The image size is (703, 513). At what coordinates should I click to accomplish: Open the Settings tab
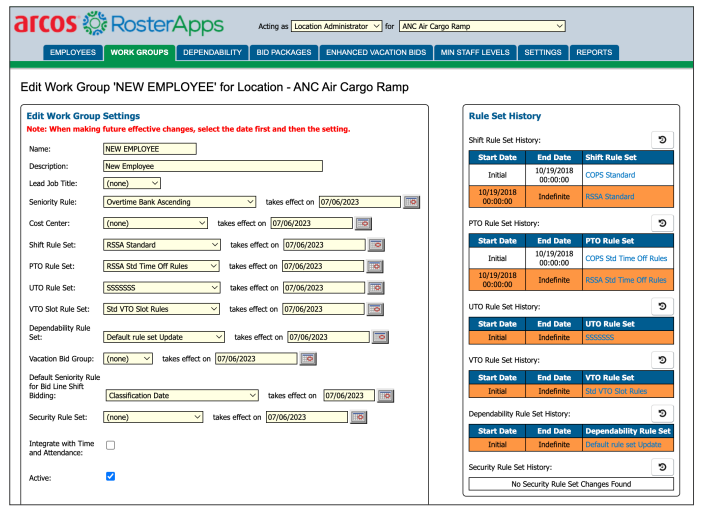click(x=542, y=52)
